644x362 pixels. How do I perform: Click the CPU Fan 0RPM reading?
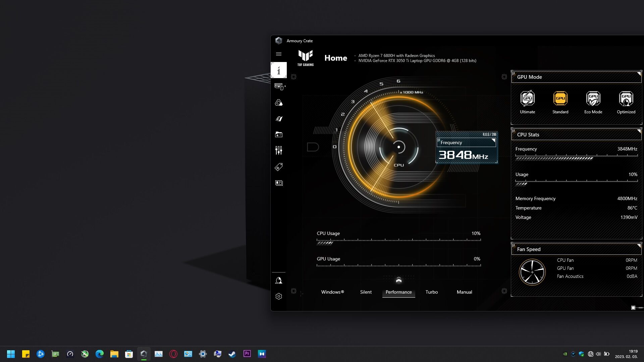tap(631, 260)
